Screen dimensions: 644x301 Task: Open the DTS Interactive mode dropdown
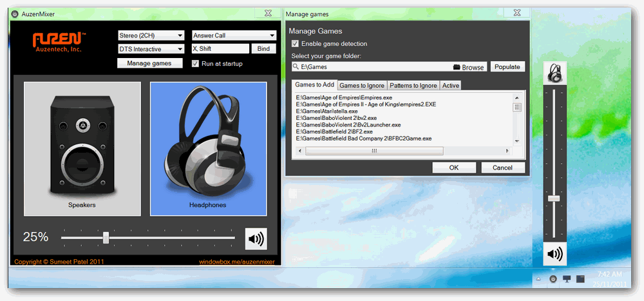(x=151, y=49)
